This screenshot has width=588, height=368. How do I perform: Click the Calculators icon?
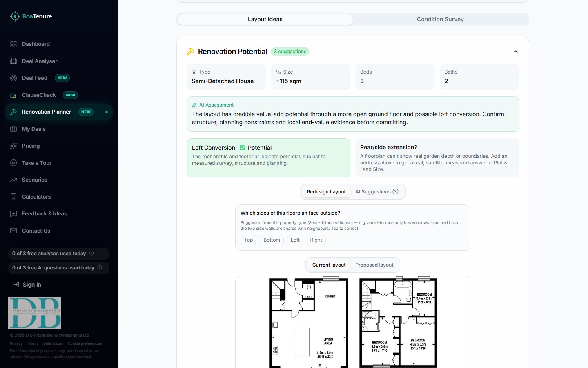coord(13,197)
